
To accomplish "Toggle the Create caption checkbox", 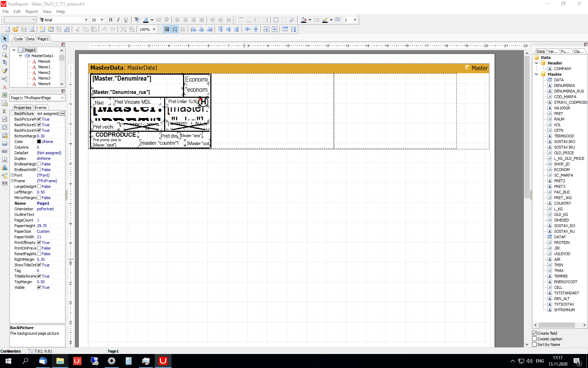I will [534, 339].
